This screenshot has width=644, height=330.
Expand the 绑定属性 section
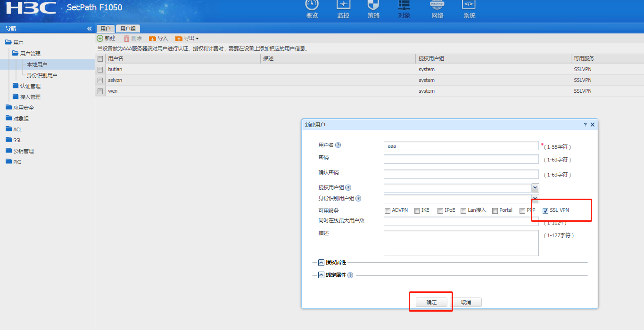click(x=321, y=275)
